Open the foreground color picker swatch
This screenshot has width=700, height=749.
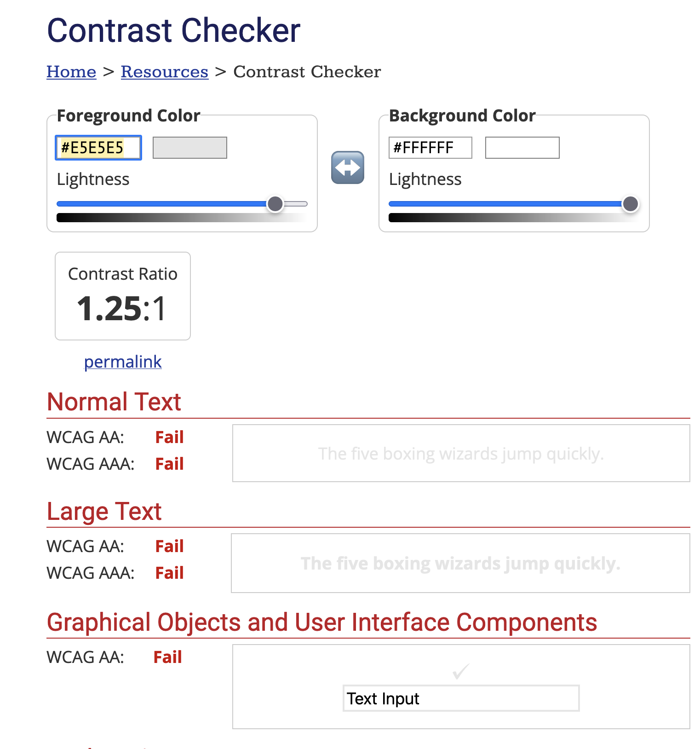coord(189,147)
